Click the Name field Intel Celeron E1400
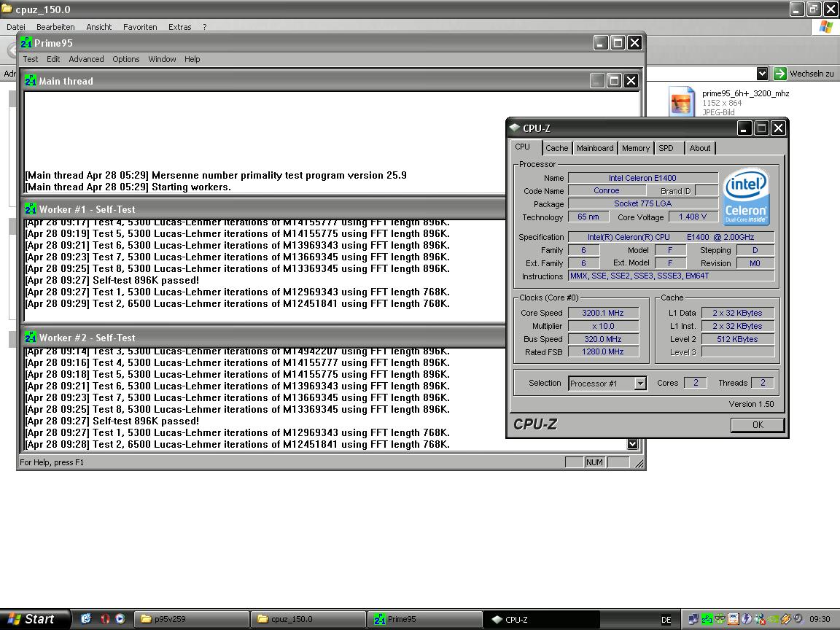 coord(642,178)
